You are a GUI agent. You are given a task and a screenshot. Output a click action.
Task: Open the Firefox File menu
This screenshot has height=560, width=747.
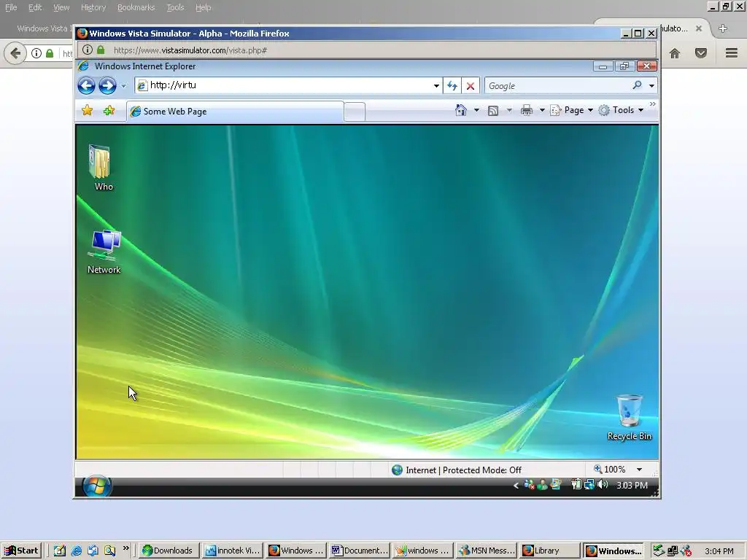[x=11, y=7]
